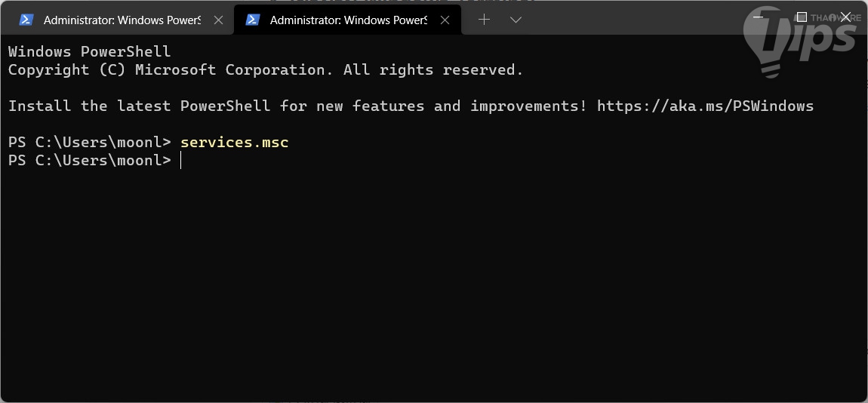The image size is (868, 403).
Task: Click the first "PS C:\Users\moonl>" prompt
Action: tap(89, 143)
